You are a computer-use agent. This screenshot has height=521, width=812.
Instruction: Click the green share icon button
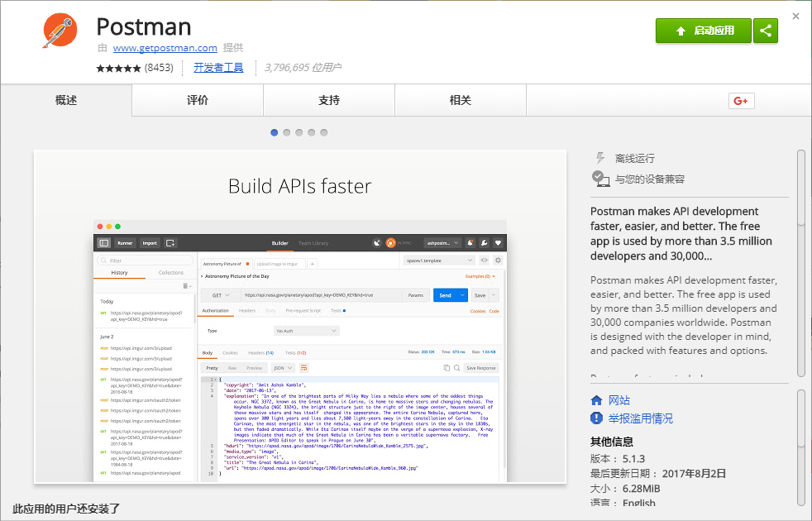coord(766,31)
